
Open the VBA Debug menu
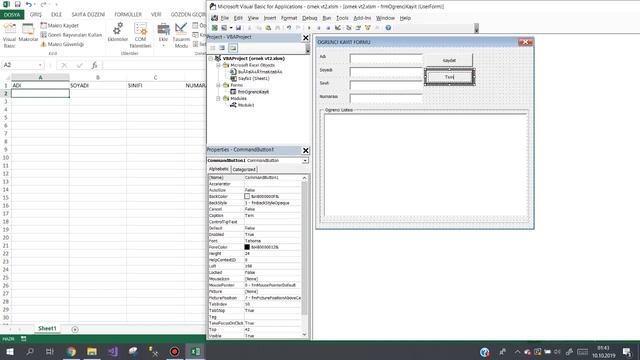point(309,18)
